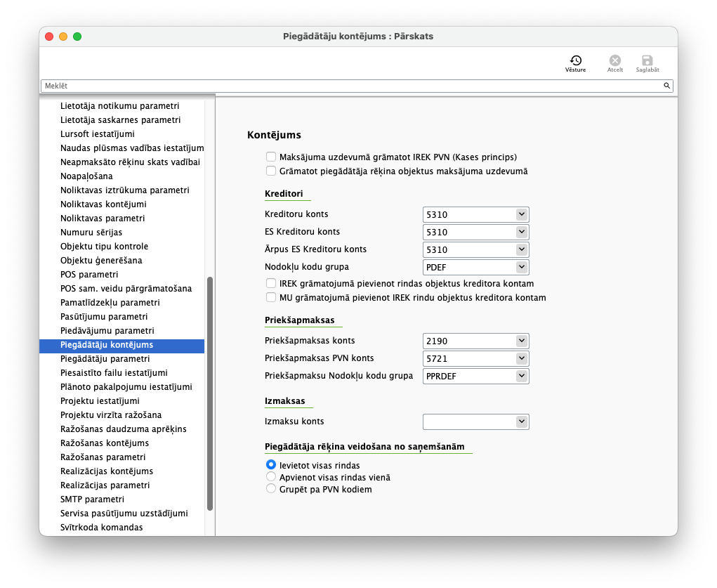
Task: Open the Izmaksu konts dropdown
Action: 521,422
